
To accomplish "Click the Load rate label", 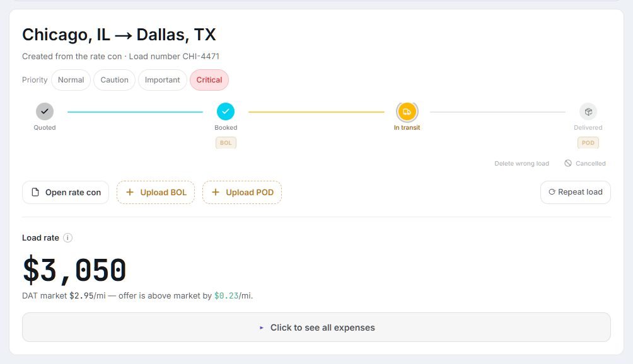I will click(40, 238).
